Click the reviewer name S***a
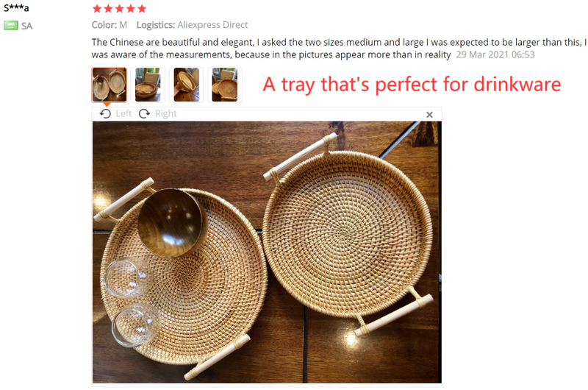The width and height of the screenshot is (588, 390). click(x=16, y=8)
